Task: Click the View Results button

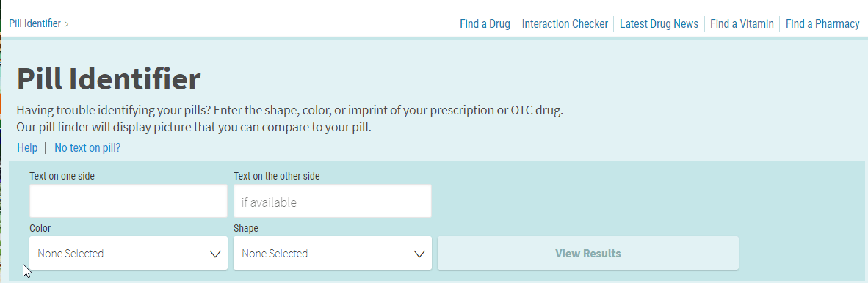Action: coord(588,253)
